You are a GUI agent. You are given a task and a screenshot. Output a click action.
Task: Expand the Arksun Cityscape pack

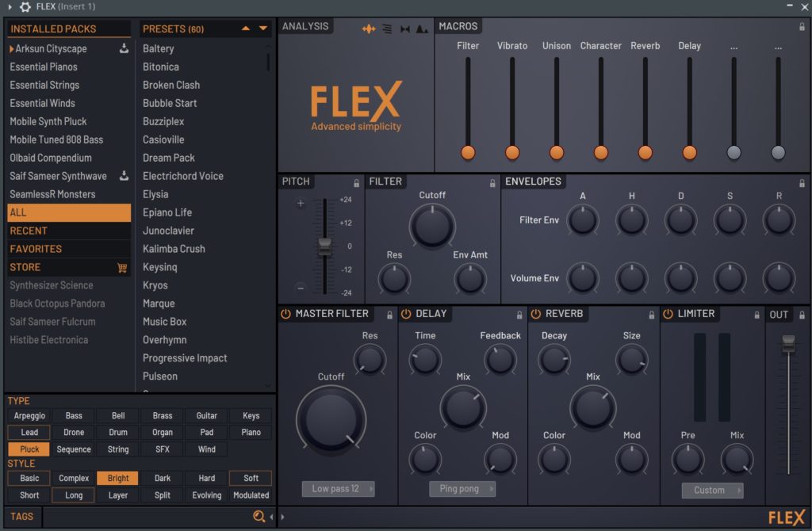pyautogui.click(x=11, y=48)
